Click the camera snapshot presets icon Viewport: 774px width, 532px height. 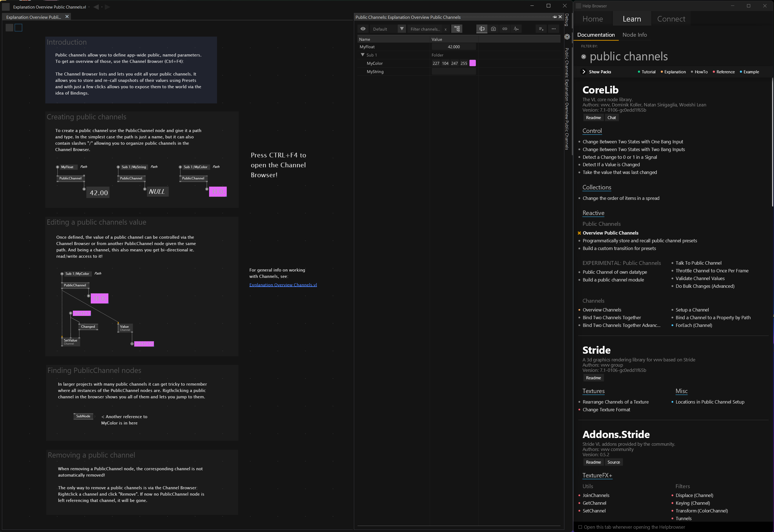click(493, 29)
